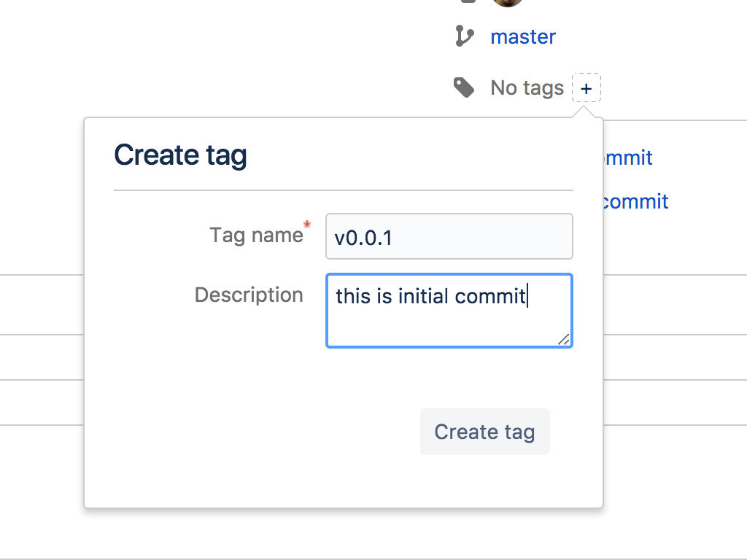Click the Create tag button
The width and height of the screenshot is (747, 560).
[484, 432]
